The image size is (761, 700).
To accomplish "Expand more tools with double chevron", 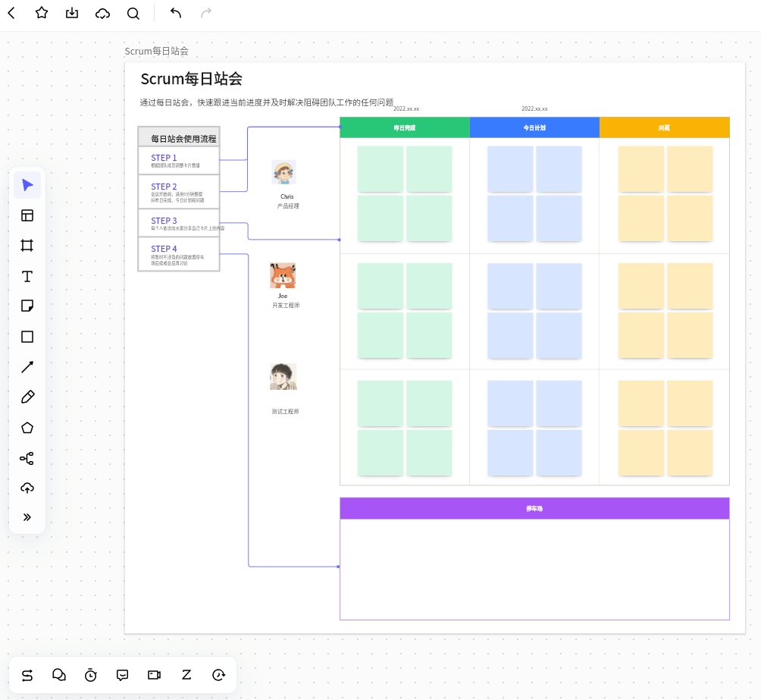I will coord(27,517).
